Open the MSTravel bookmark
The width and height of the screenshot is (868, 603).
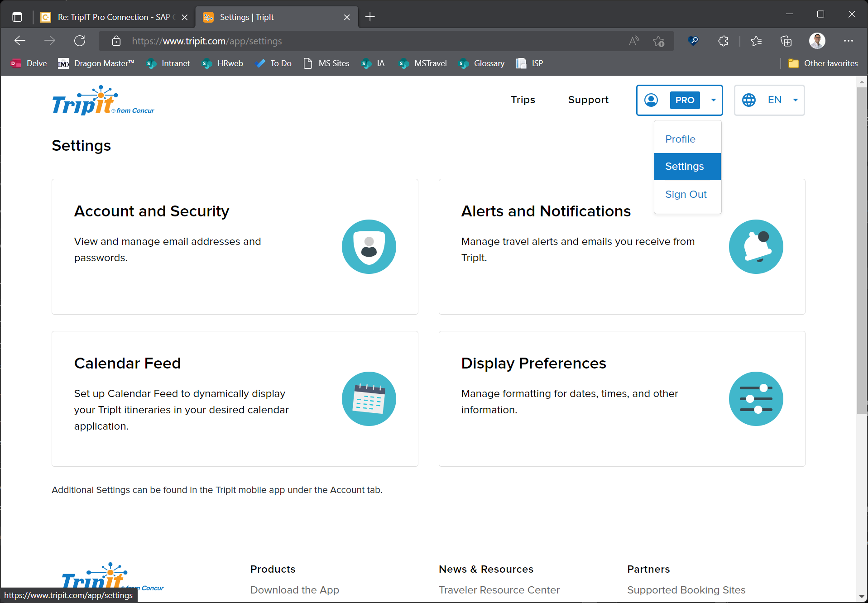point(422,63)
